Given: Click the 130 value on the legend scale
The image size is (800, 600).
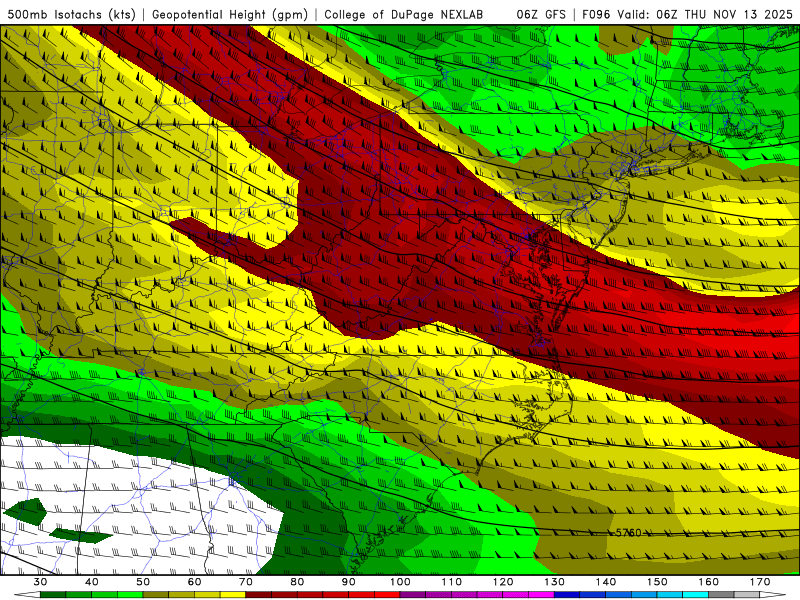Looking at the screenshot, I should pos(555,582).
